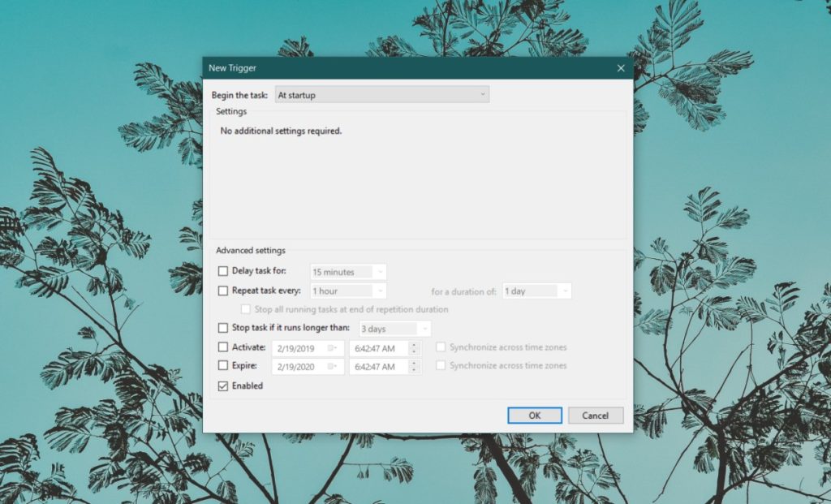This screenshot has width=831, height=504.
Task: Enable the Repeat task every checkbox
Action: tap(222, 291)
